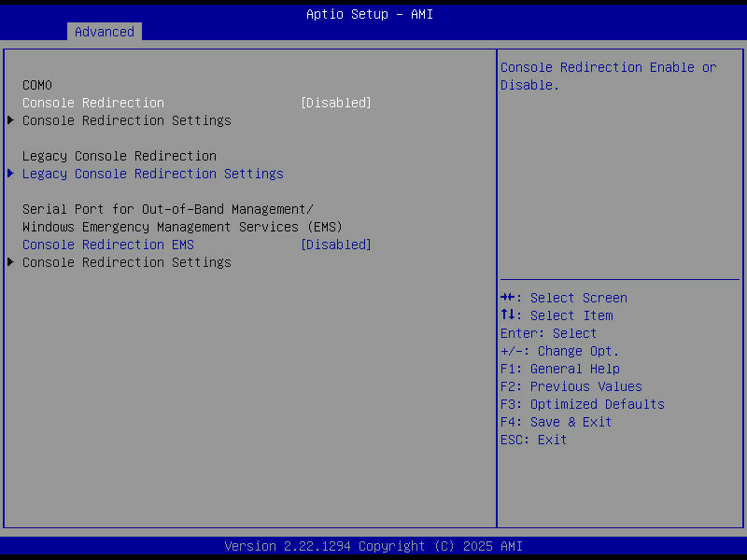Open the Console Redirection Disabled option
The image size is (747, 560).
click(335, 102)
